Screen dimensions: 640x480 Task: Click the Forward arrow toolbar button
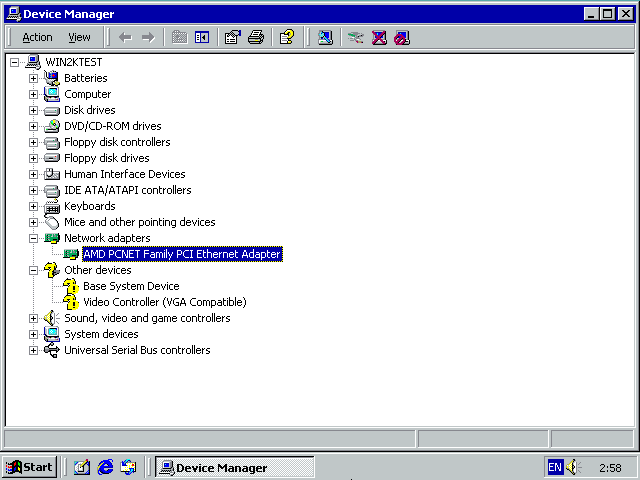[148, 38]
